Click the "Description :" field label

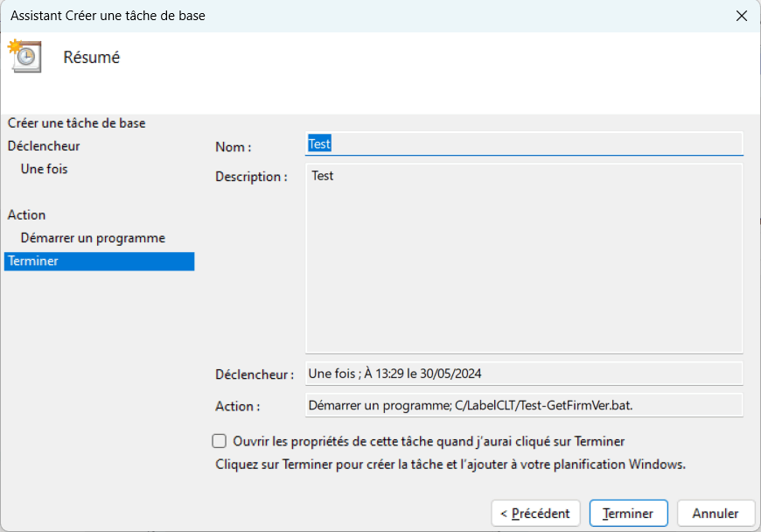point(251,177)
